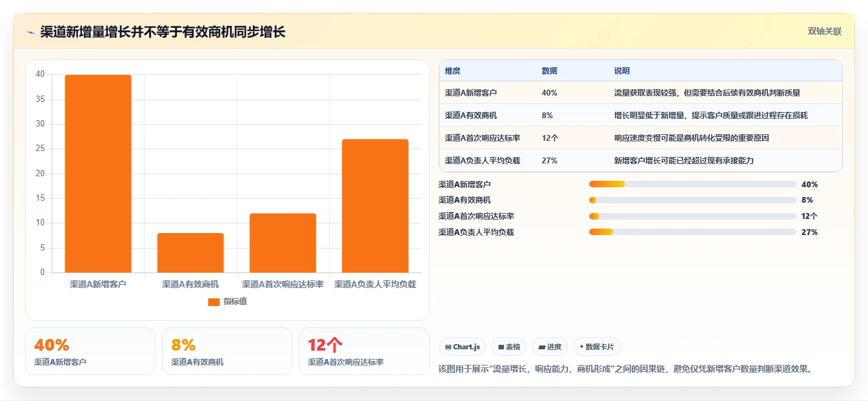Toggle the orange 指标值 legend swatch

pyautogui.click(x=214, y=302)
